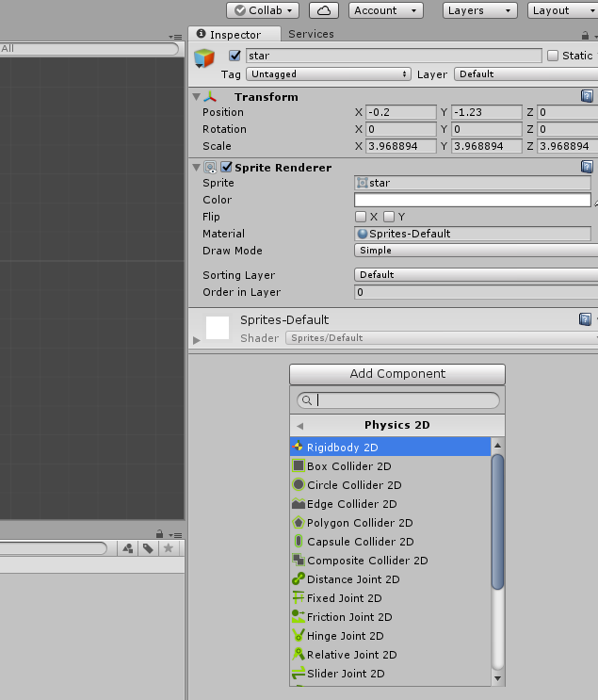Image resolution: width=598 pixels, height=700 pixels.
Task: Switch to the Services tab
Action: (x=311, y=34)
